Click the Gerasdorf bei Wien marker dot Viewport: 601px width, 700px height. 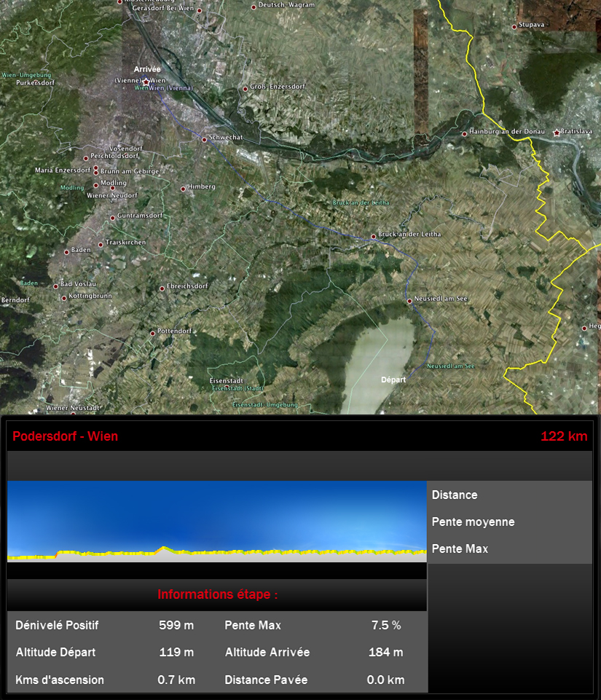[199, 10]
